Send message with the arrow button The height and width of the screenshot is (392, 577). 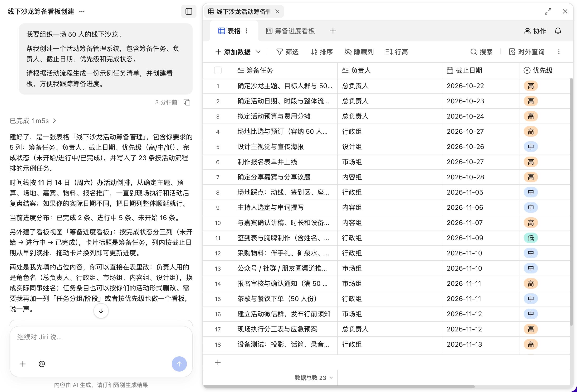coord(179,364)
